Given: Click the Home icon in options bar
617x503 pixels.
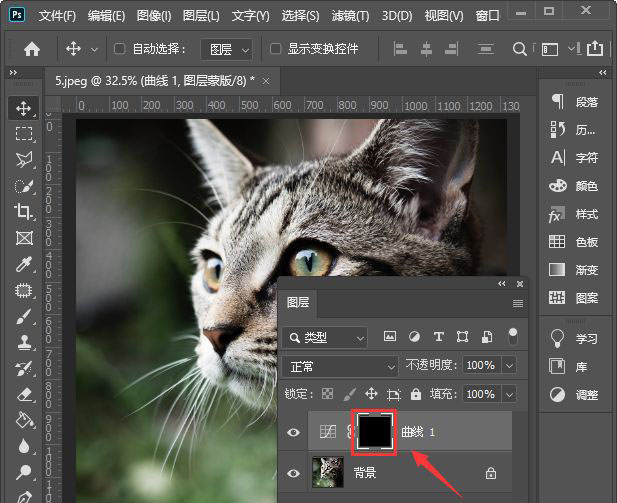Looking at the screenshot, I should click(x=32, y=49).
